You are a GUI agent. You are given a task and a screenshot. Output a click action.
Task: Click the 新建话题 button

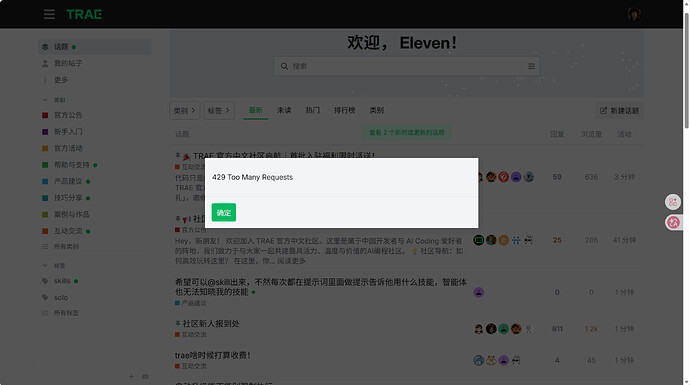pyautogui.click(x=619, y=110)
